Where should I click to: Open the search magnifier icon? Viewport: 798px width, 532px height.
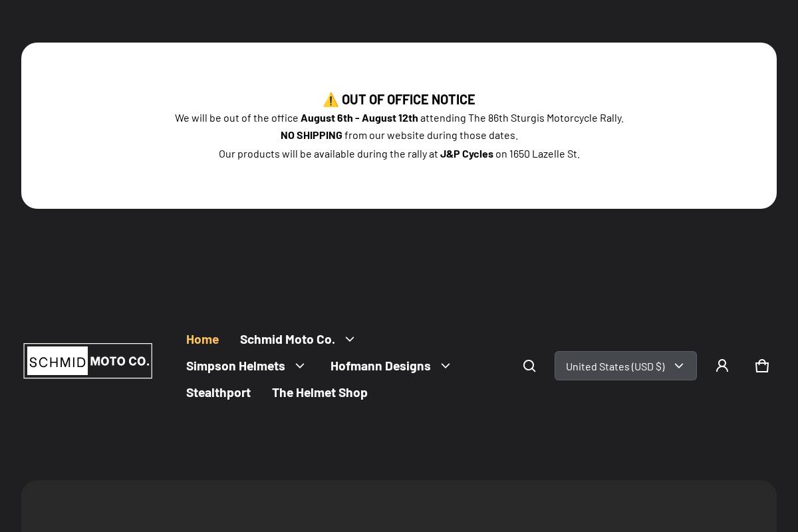(x=529, y=366)
